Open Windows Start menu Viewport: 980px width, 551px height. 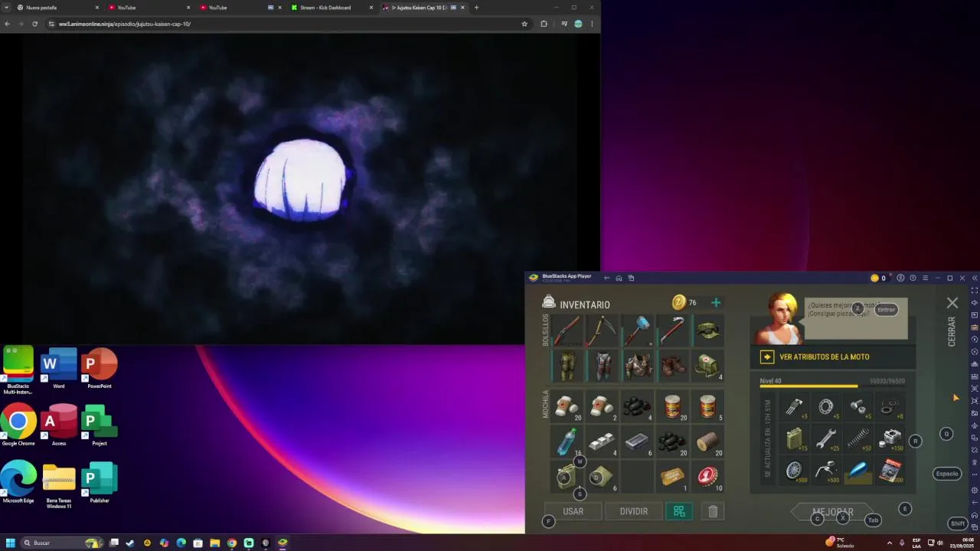[x=11, y=543]
